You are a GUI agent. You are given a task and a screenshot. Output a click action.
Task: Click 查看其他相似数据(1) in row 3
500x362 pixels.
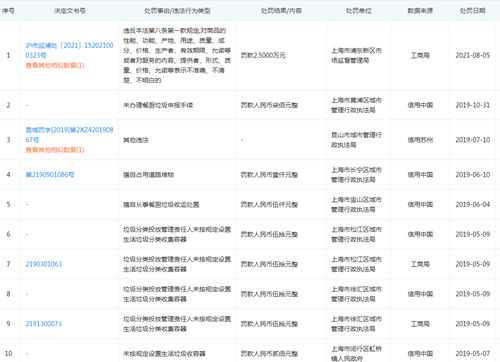[55, 150]
